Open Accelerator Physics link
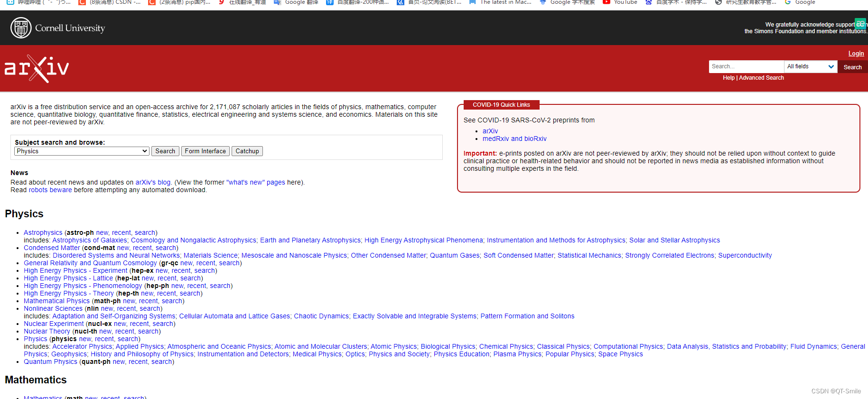The width and height of the screenshot is (868, 399). [x=82, y=346]
